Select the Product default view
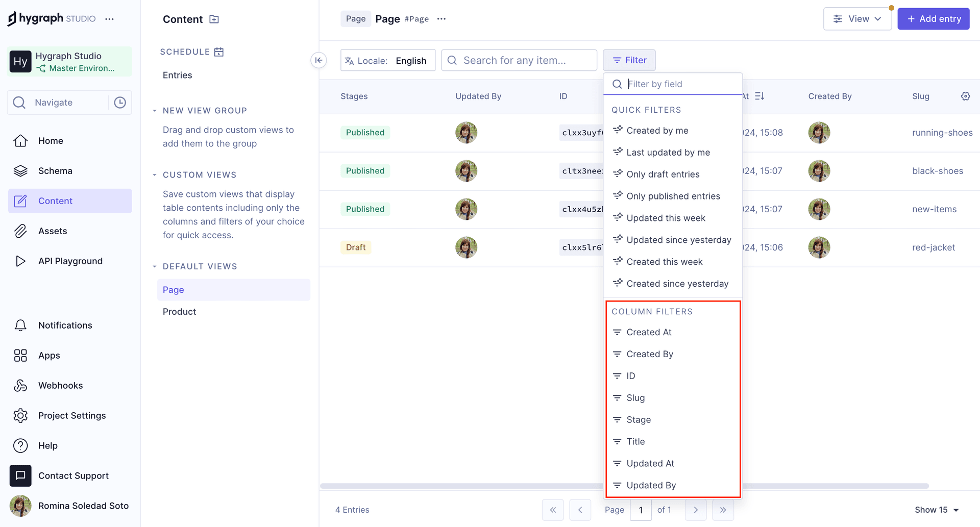Viewport: 980px width, 527px height. 179,312
